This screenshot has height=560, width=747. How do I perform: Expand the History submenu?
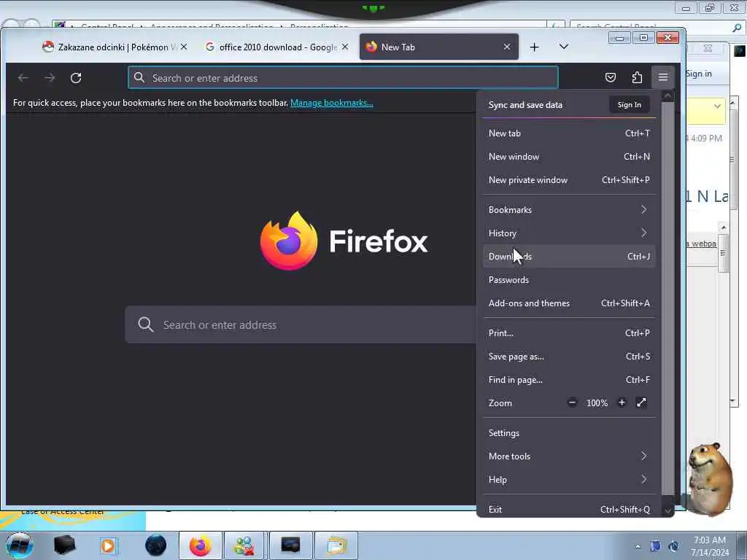[x=569, y=233]
